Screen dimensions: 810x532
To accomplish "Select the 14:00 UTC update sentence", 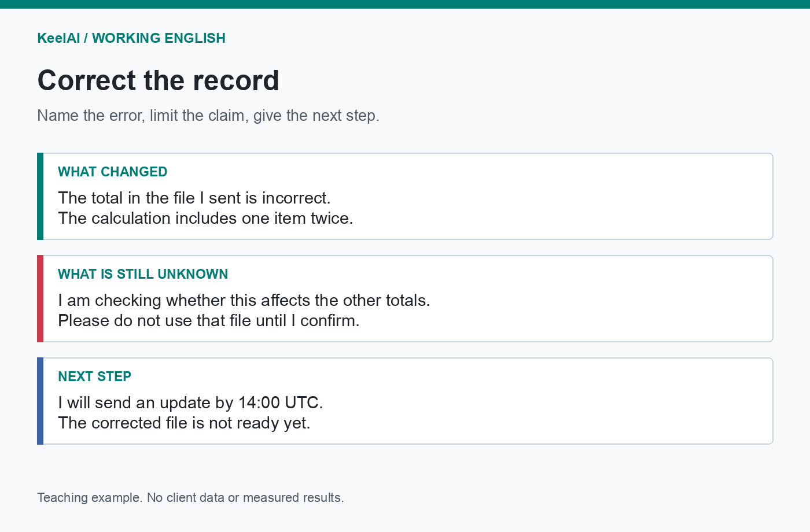I will [190, 402].
